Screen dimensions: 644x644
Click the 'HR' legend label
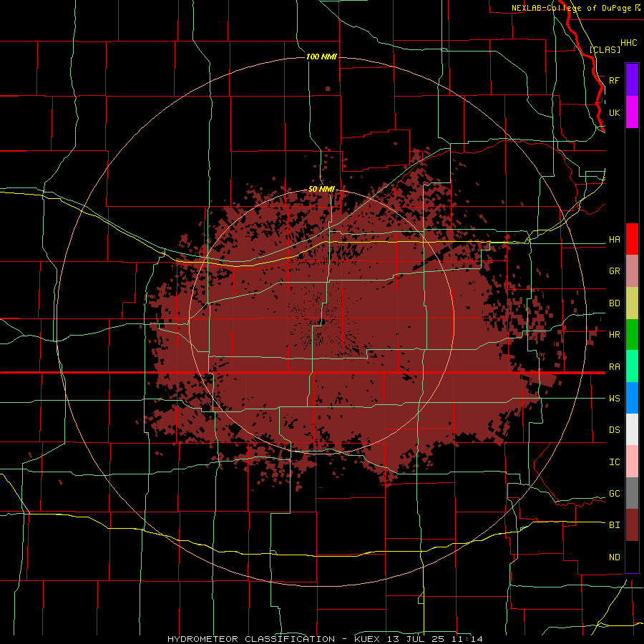(614, 335)
